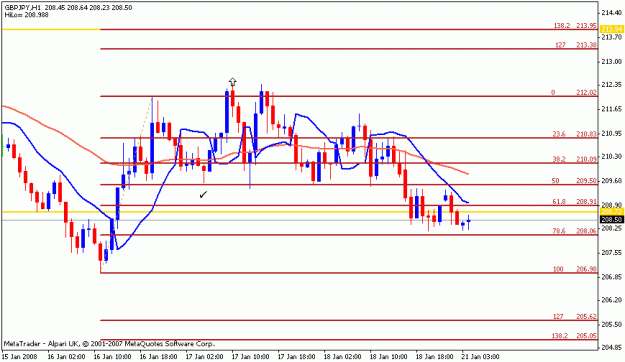Click the Fibonacci label 138.2 213.95
Screen dimensions: 625x362
[x=575, y=26]
